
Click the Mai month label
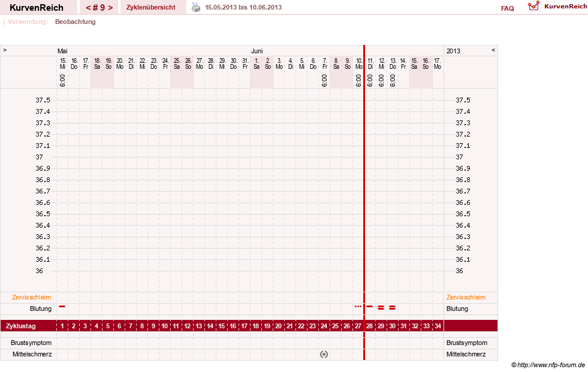pos(62,51)
